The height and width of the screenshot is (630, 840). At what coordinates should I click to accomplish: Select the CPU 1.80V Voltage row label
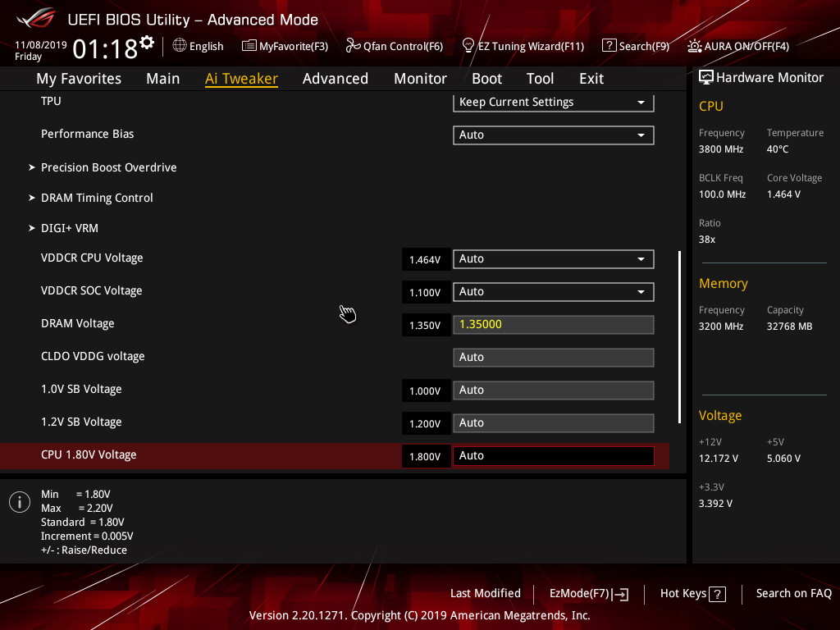point(89,454)
